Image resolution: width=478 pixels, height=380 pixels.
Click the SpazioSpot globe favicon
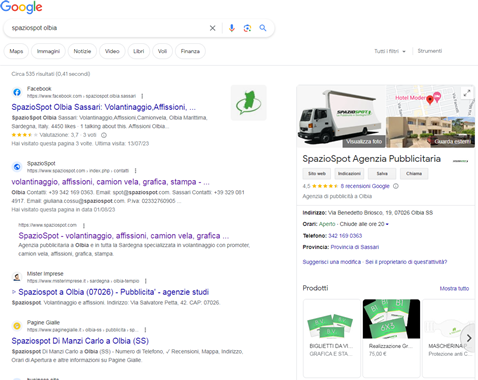pyautogui.click(x=17, y=167)
